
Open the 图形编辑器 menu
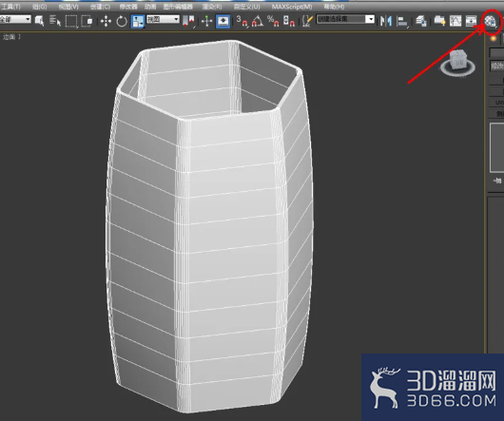point(178,7)
